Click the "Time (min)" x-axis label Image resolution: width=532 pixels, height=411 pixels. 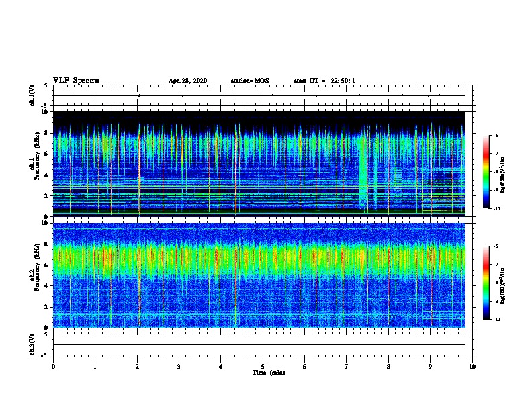coord(269,373)
